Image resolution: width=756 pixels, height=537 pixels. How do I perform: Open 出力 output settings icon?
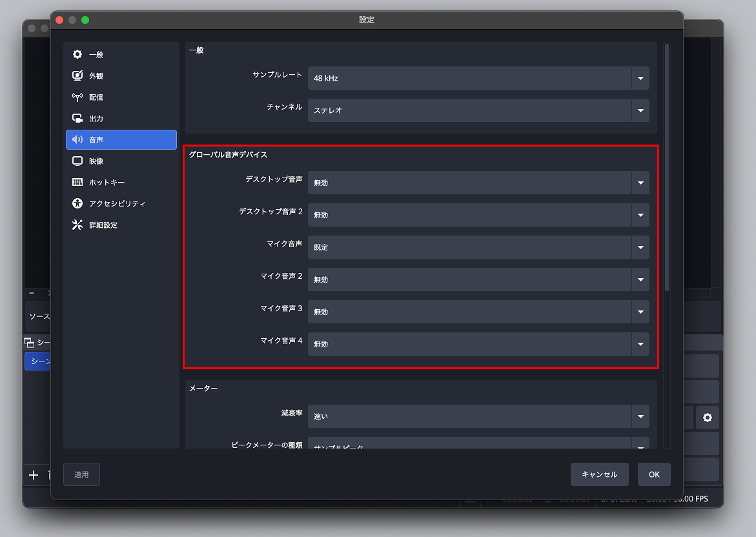pos(77,119)
